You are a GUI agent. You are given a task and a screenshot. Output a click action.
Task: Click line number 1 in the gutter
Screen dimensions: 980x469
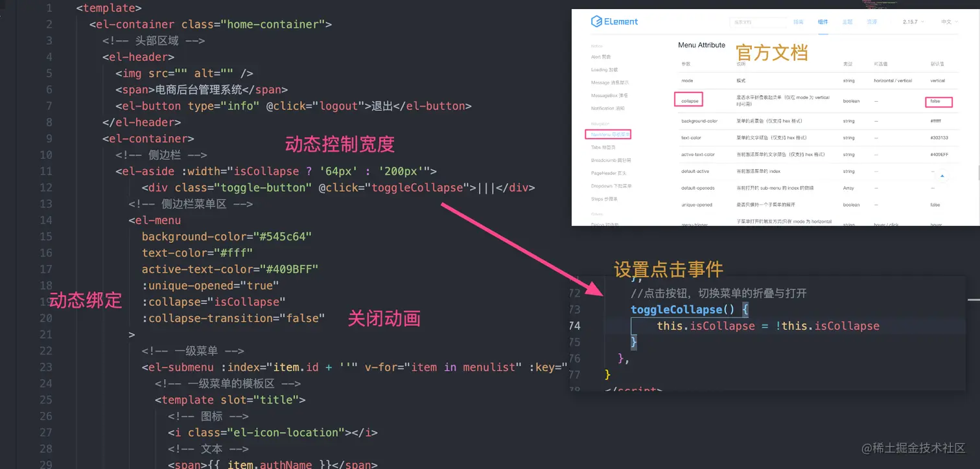50,8
